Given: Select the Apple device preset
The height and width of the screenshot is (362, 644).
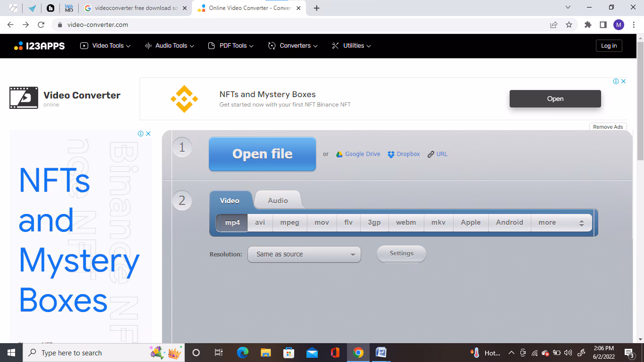Looking at the screenshot, I should coord(471,222).
